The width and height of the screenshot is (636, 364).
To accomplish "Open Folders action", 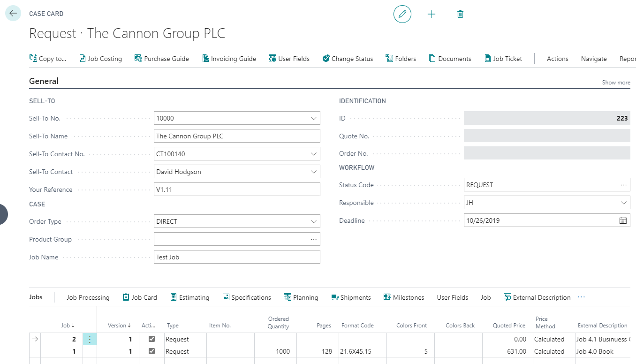I will pyautogui.click(x=401, y=59).
